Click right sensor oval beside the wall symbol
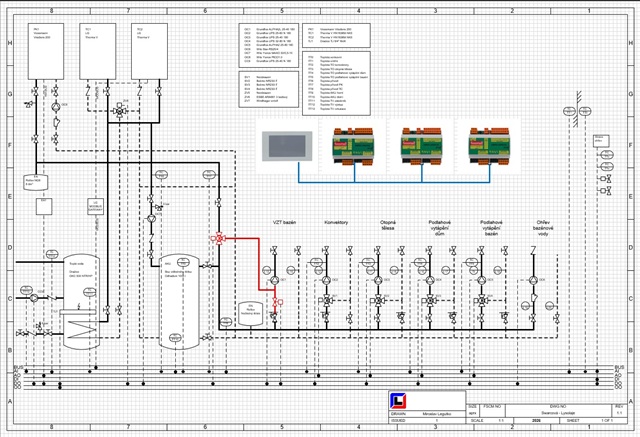Screen dimensions: 640x437 (585, 111)
